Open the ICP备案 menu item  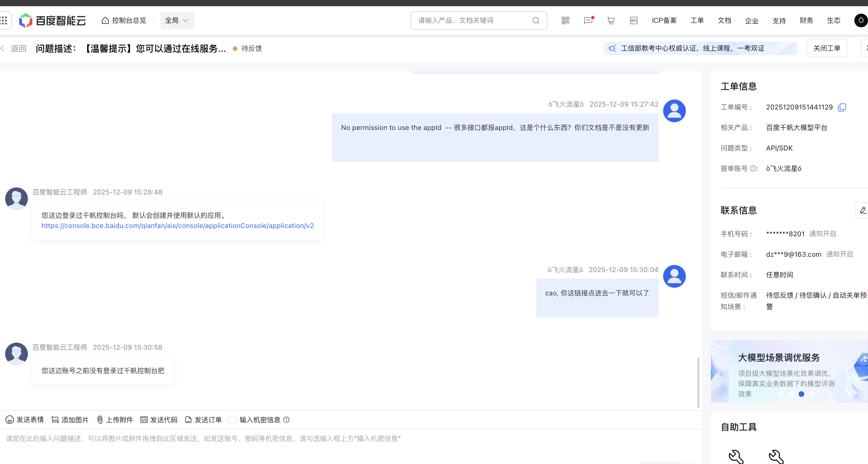pos(664,20)
